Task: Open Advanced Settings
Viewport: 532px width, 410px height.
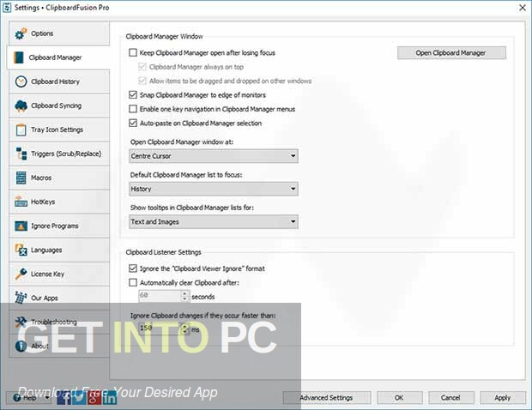Action: point(326,397)
